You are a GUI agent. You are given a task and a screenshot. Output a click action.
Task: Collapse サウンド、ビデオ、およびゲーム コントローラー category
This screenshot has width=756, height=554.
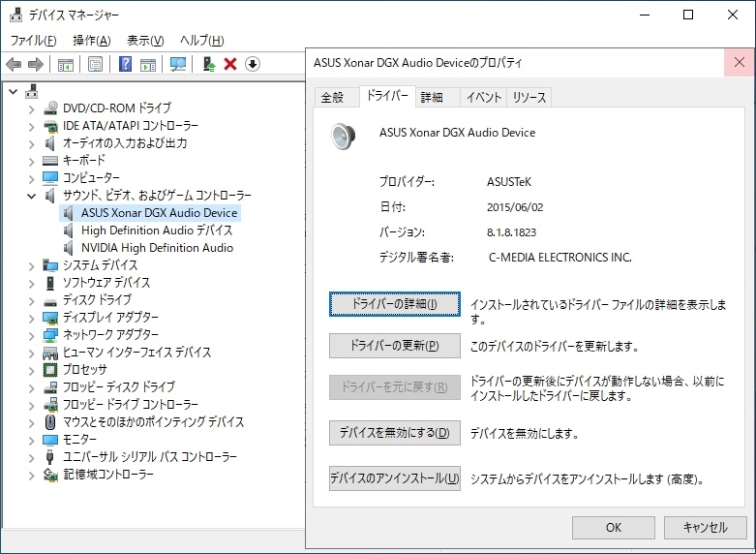click(32, 196)
